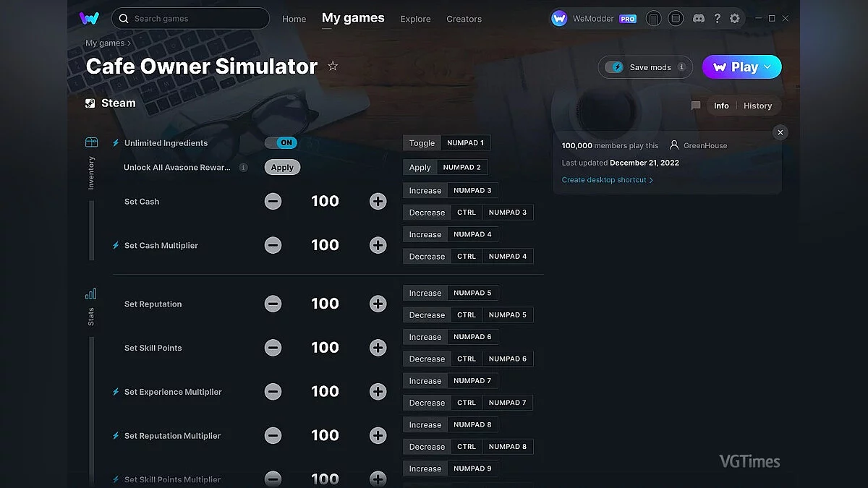The image size is (868, 488).
Task: Switch to the Explore tab
Action: click(x=415, y=19)
